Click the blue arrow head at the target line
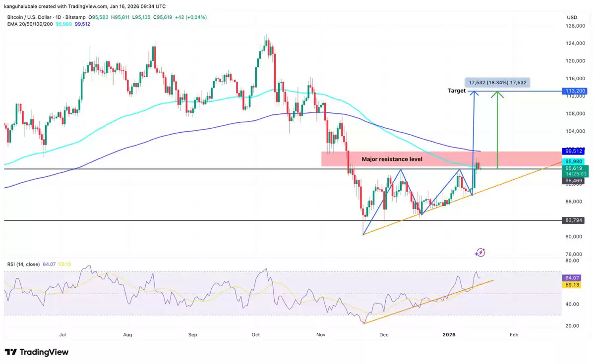The image size is (595, 364). [x=475, y=93]
